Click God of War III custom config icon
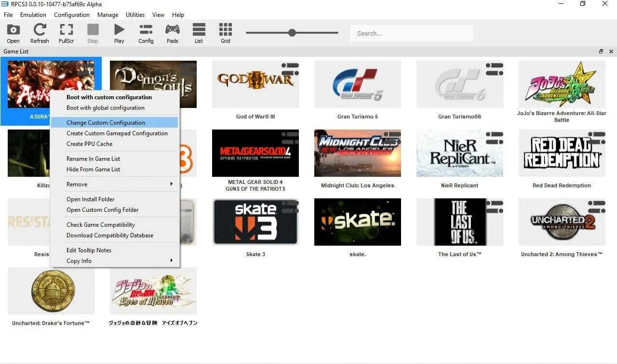617x364 pixels. 290,69
